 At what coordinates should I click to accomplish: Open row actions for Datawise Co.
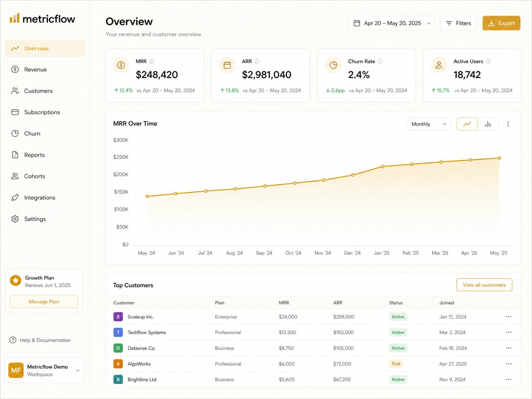[x=508, y=348]
